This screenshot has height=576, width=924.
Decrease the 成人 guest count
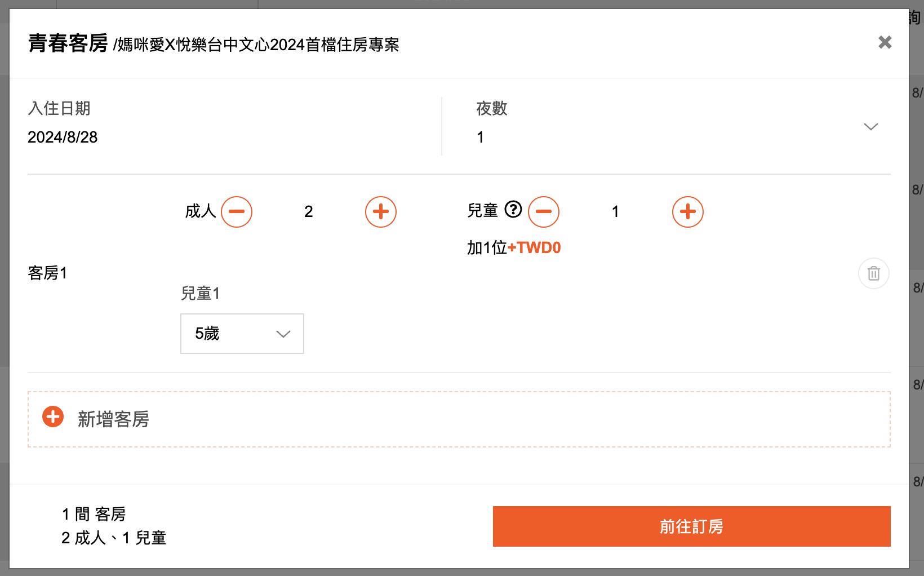pos(237,212)
